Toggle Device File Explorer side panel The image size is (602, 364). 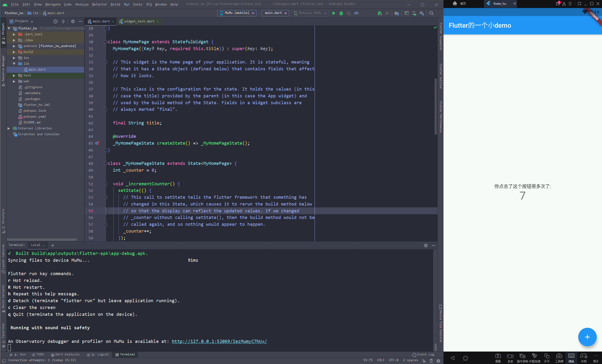[440, 324]
